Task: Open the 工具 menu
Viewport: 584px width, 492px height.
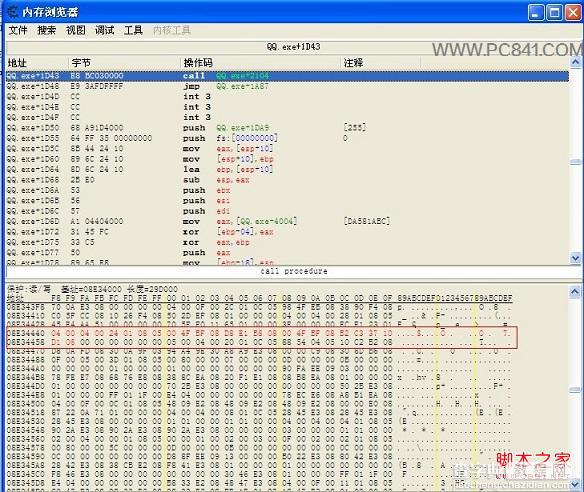Action: coord(133,30)
